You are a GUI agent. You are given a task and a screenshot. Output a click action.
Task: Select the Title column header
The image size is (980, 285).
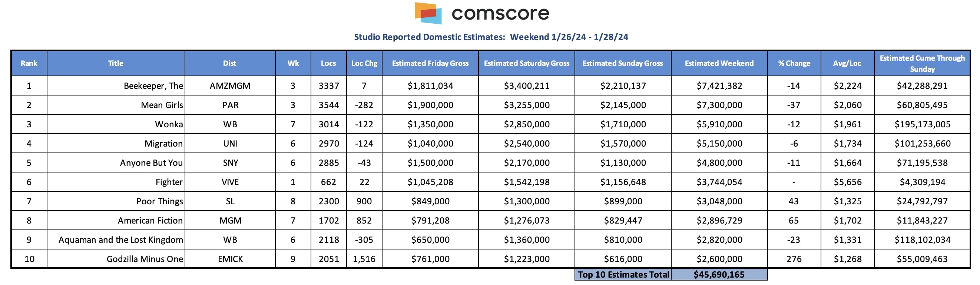(x=116, y=63)
